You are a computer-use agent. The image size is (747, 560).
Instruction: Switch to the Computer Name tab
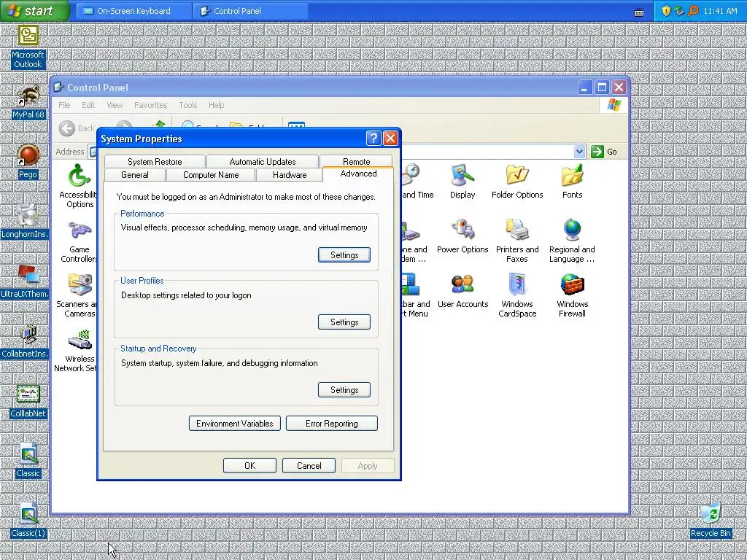211,175
